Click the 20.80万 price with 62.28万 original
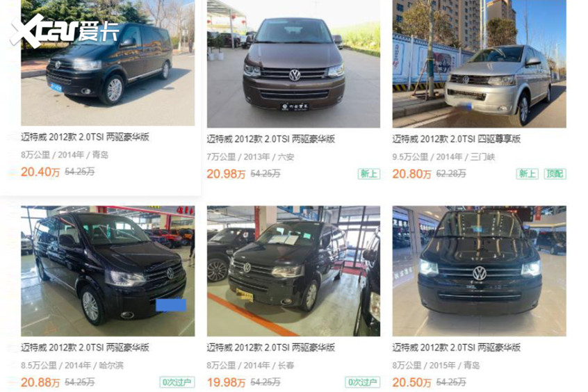The image size is (588, 392). coord(411,174)
